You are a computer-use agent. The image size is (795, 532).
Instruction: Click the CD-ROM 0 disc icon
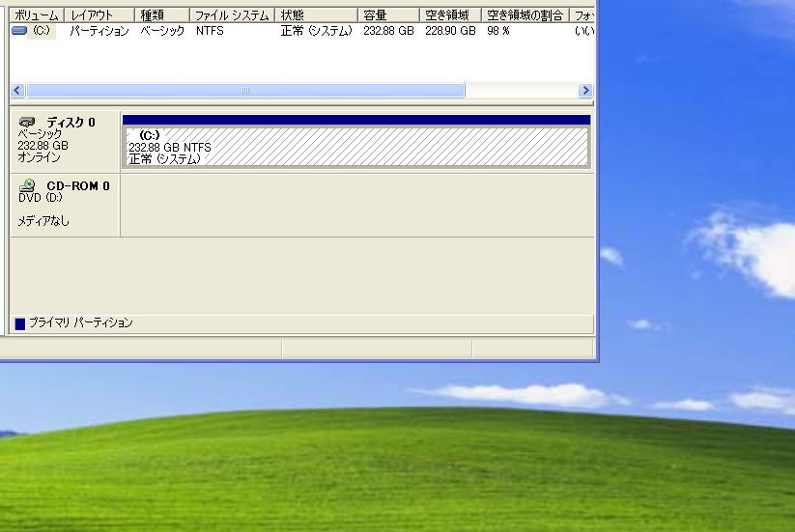(x=27, y=185)
